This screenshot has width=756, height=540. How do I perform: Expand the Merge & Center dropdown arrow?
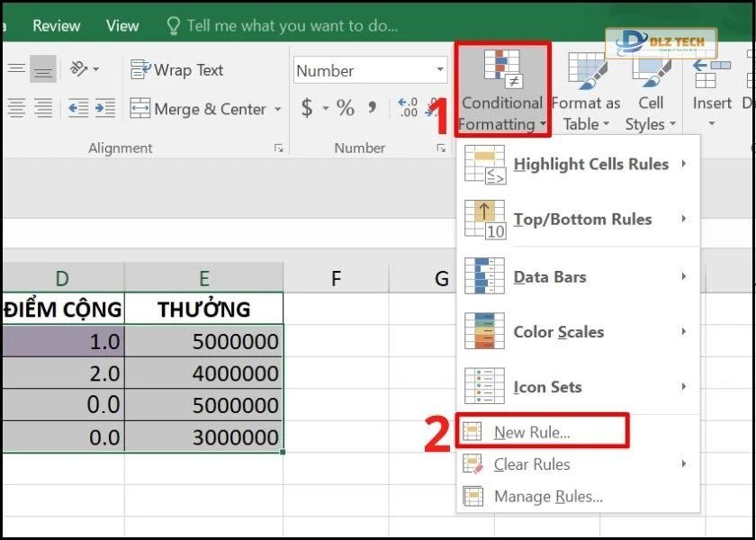(278, 110)
